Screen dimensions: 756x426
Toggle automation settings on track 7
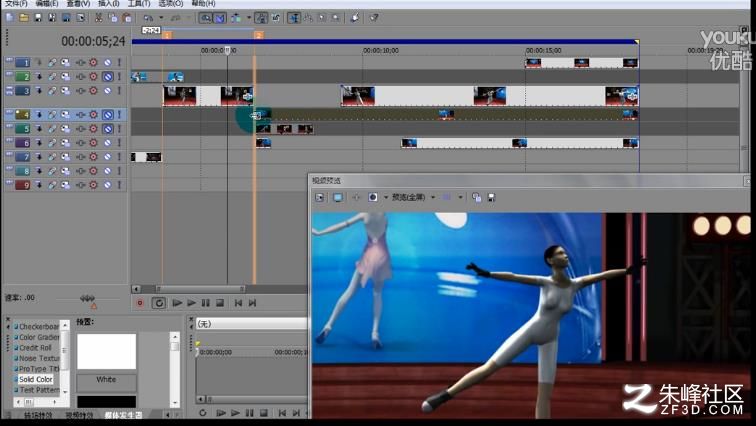coord(93,157)
